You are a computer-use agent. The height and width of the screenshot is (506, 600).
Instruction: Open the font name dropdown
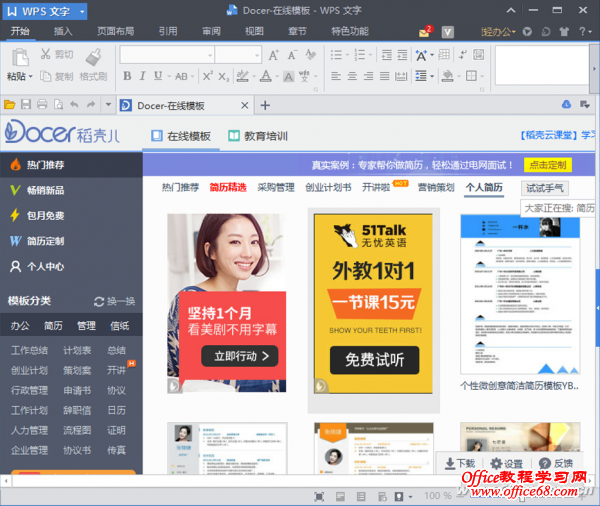[208, 55]
